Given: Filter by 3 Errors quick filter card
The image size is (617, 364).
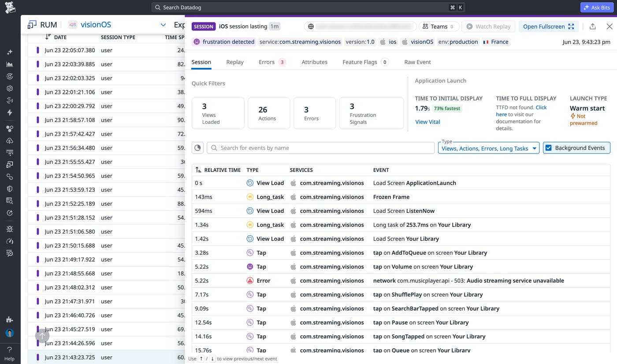Looking at the screenshot, I should click(x=315, y=113).
